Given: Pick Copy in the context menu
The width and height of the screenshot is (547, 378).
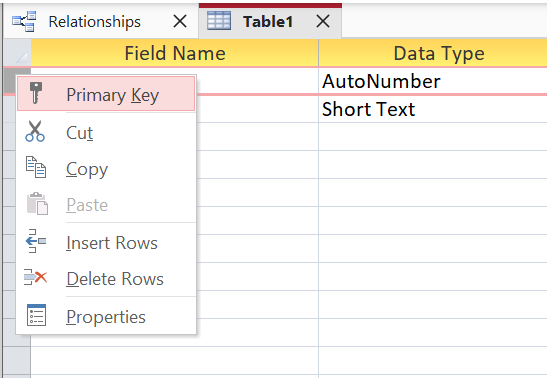Looking at the screenshot, I should pos(106,169).
